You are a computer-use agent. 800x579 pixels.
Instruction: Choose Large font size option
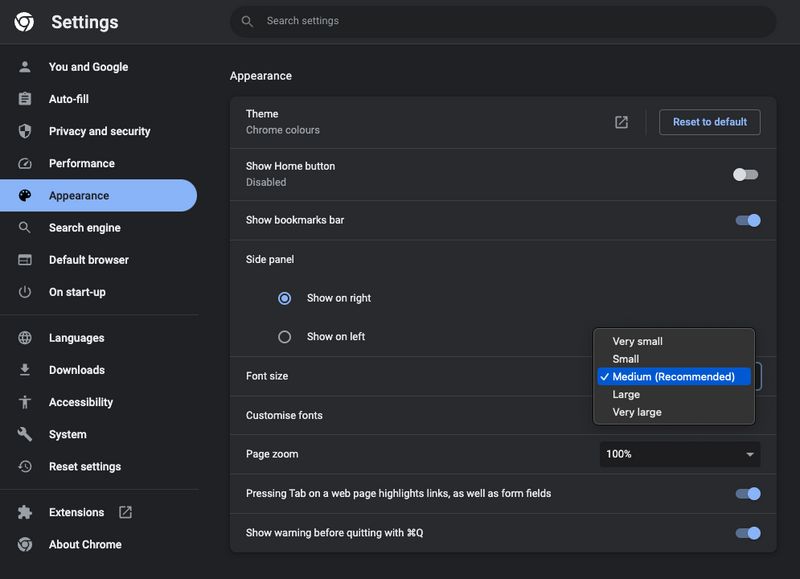(x=673, y=394)
